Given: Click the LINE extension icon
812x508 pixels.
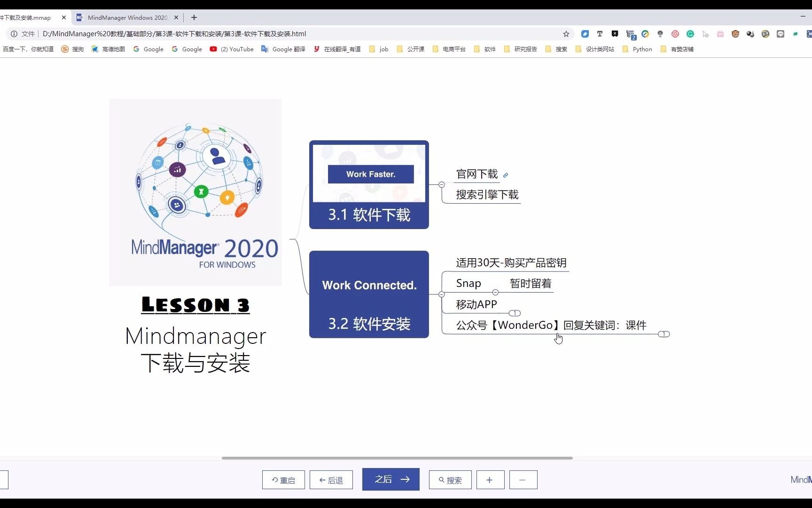Looking at the screenshot, I should tap(780, 34).
